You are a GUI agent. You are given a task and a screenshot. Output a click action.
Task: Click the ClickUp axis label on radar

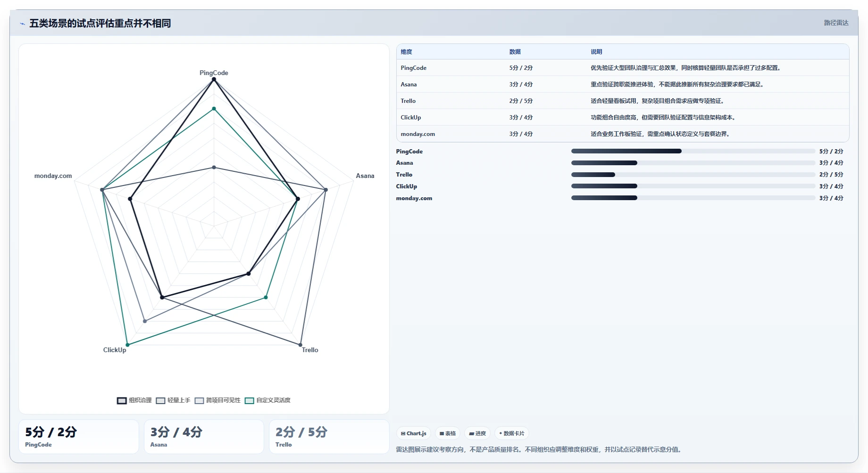(115, 350)
